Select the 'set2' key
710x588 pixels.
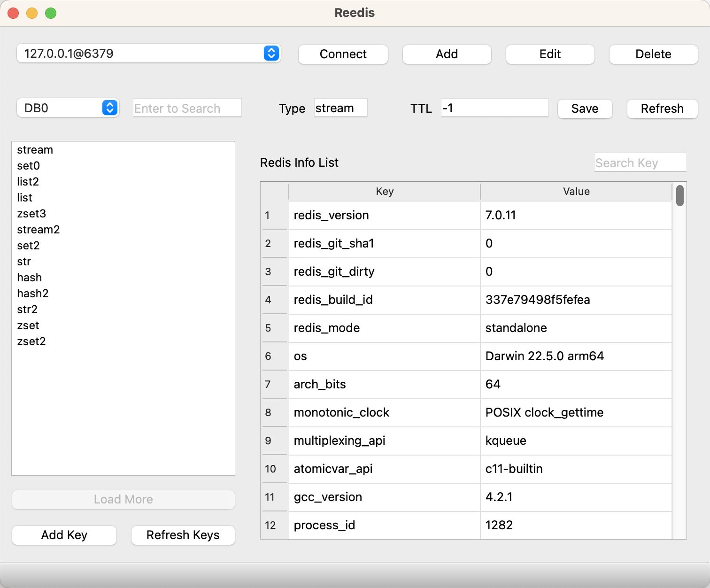(x=123, y=246)
